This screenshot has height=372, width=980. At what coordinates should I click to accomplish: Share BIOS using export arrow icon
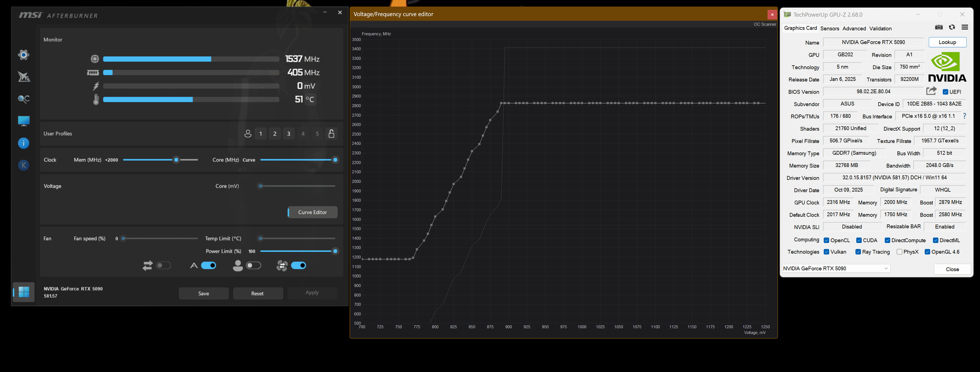point(931,91)
